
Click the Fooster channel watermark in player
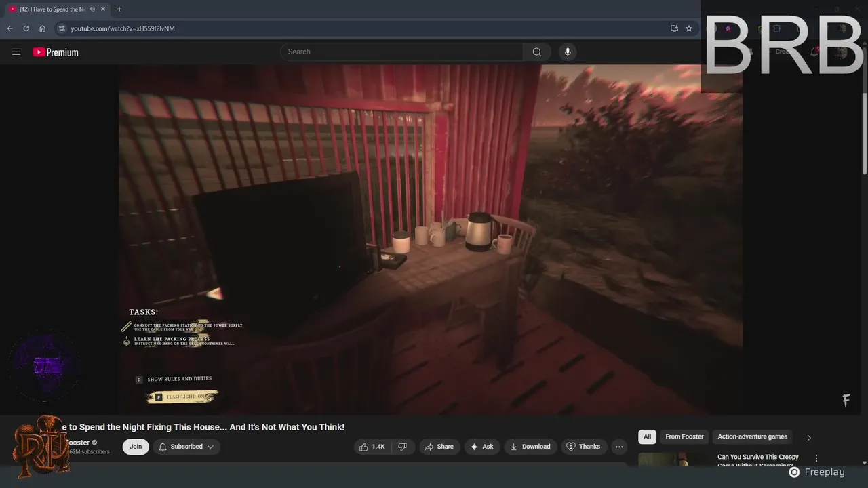(x=846, y=400)
